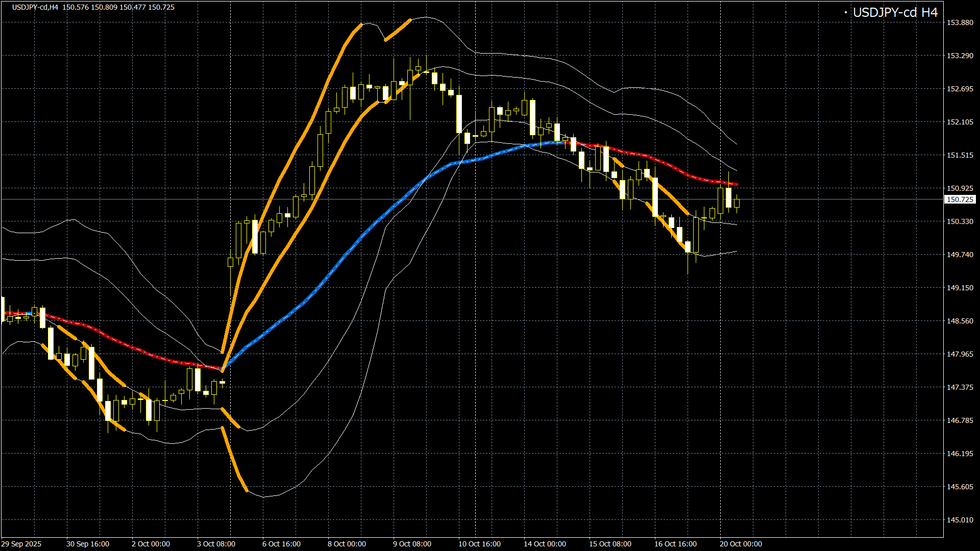
Task: Click the 29 Sep 2025 date label
Action: click(x=21, y=544)
